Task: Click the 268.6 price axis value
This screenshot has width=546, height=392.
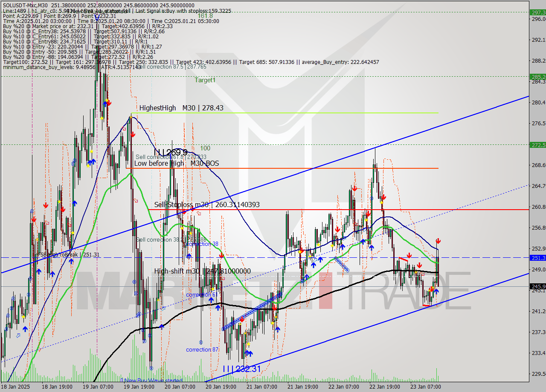Action: [538, 165]
